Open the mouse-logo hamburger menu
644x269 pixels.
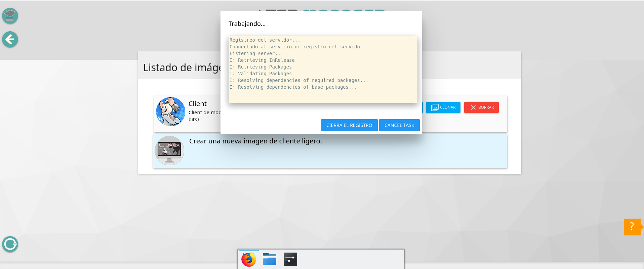point(10,16)
